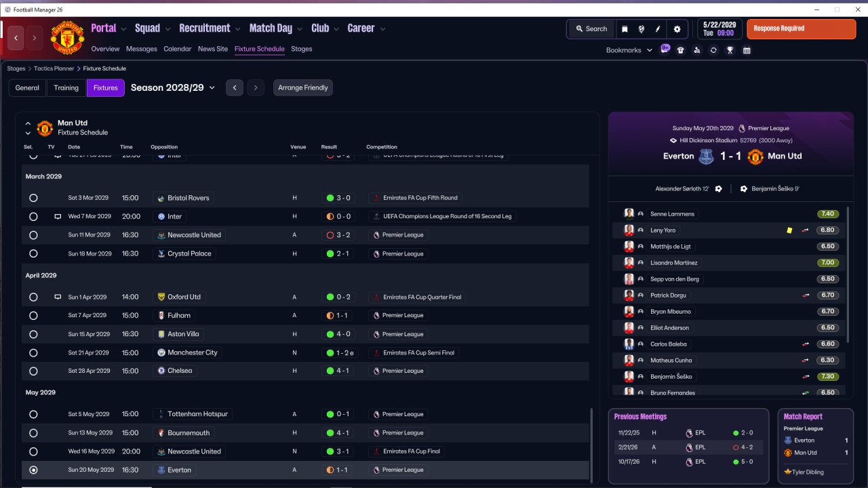Go forward with the right navigation arrow
Screen dimensions: 868x488
[x=34, y=38]
